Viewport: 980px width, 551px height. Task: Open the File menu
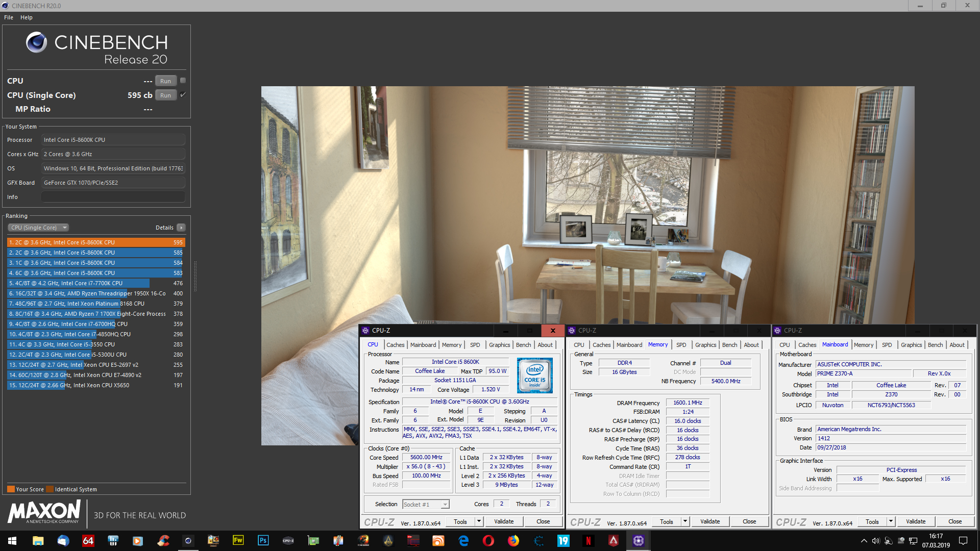coord(9,17)
